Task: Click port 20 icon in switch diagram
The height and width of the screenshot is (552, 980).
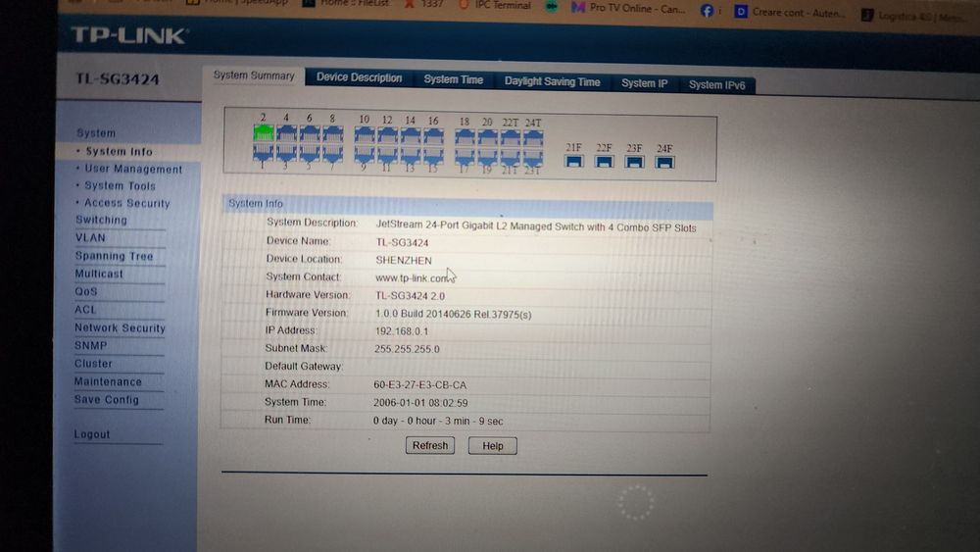Action: (x=487, y=137)
